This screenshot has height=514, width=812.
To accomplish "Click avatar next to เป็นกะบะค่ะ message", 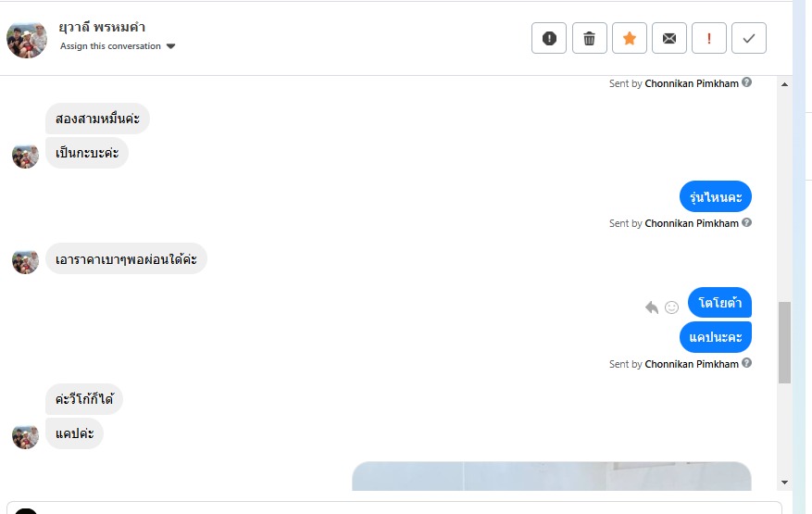I will point(25,156).
